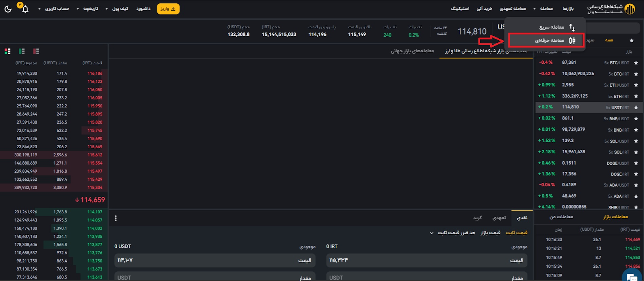Show only sell orders in order book
The width and height of the screenshot is (644, 281).
point(36,51)
